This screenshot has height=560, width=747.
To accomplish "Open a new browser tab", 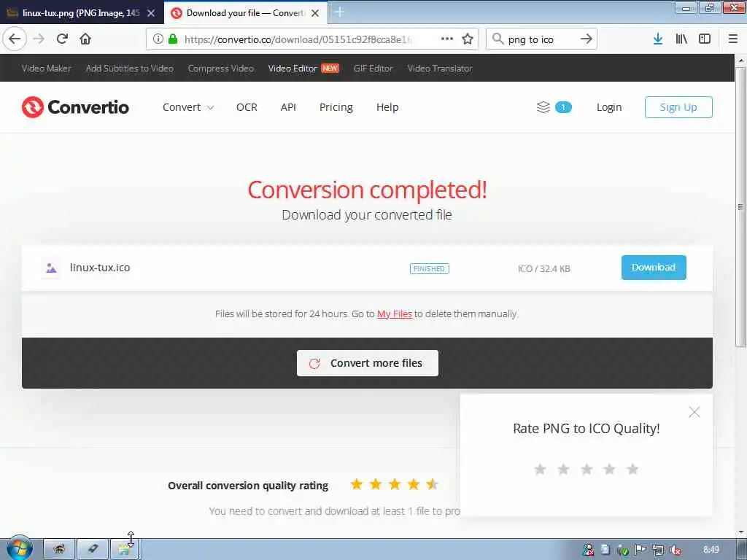I will coord(339,12).
